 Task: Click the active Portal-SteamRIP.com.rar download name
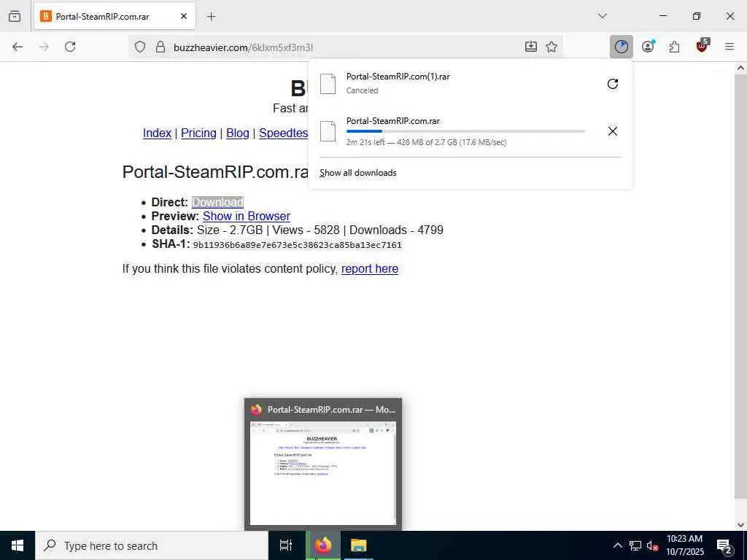pos(393,121)
